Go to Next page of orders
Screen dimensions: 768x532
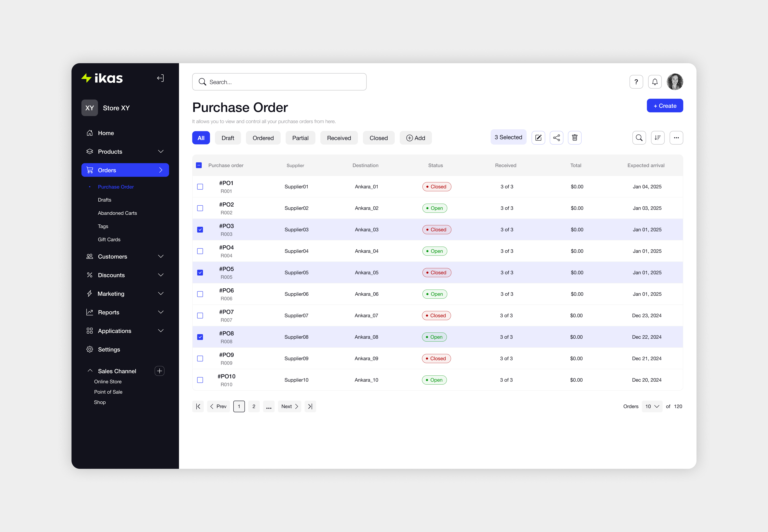[289, 406]
